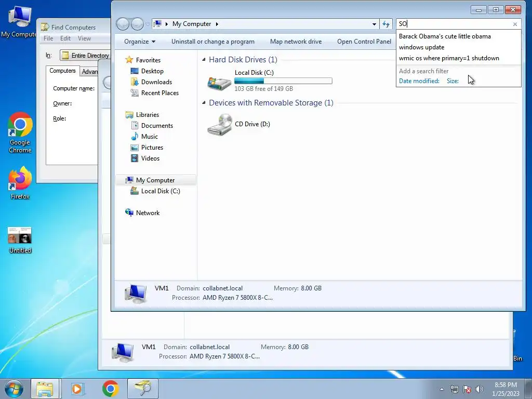Open the Organize dropdown menu
This screenshot has height=399, width=532.
tap(140, 42)
